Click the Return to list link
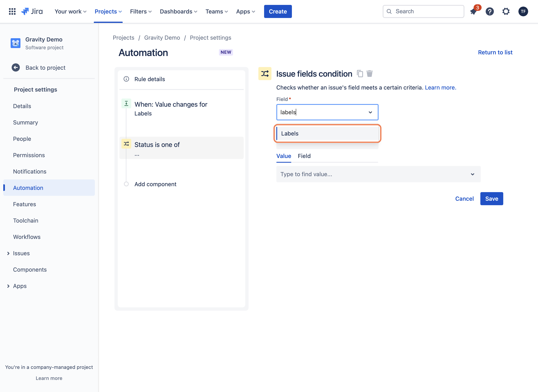This screenshot has width=538, height=392. pos(495,52)
